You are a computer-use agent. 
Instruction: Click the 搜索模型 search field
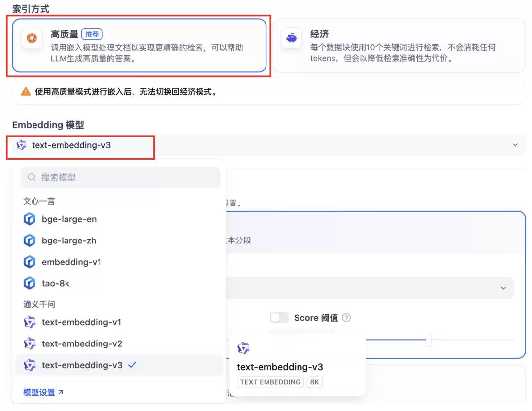[x=120, y=177]
